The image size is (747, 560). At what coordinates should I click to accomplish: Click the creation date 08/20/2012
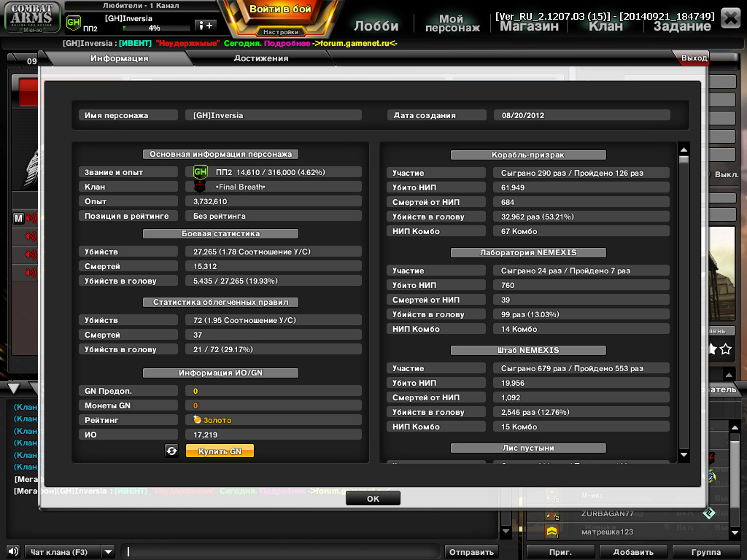pos(581,115)
